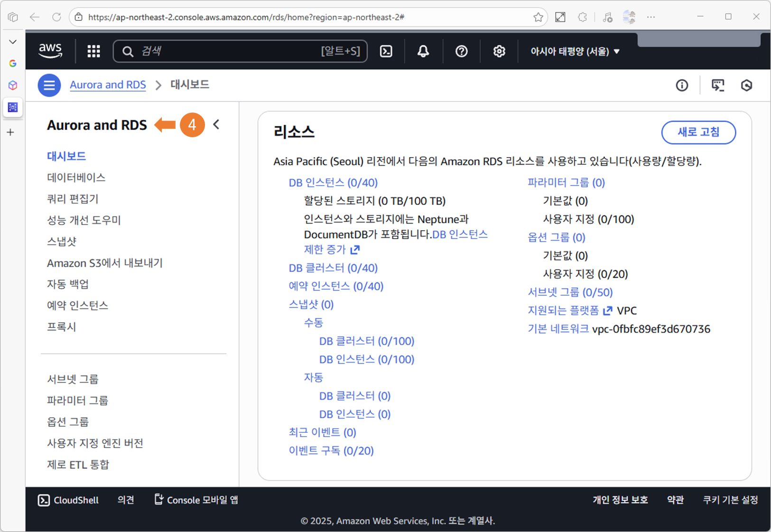The height and width of the screenshot is (532, 771).
Task: Open CloudShell from the footer
Action: pyautogui.click(x=68, y=500)
